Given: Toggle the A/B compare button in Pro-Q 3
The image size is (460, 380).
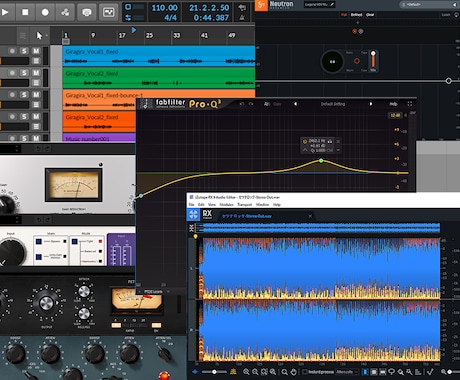Looking at the screenshot, I should [267, 104].
